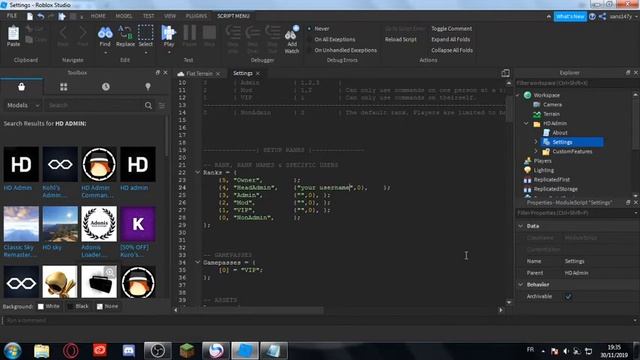The image size is (640, 360).
Task: Fold the Gamepasses code block
Action: 197,262
